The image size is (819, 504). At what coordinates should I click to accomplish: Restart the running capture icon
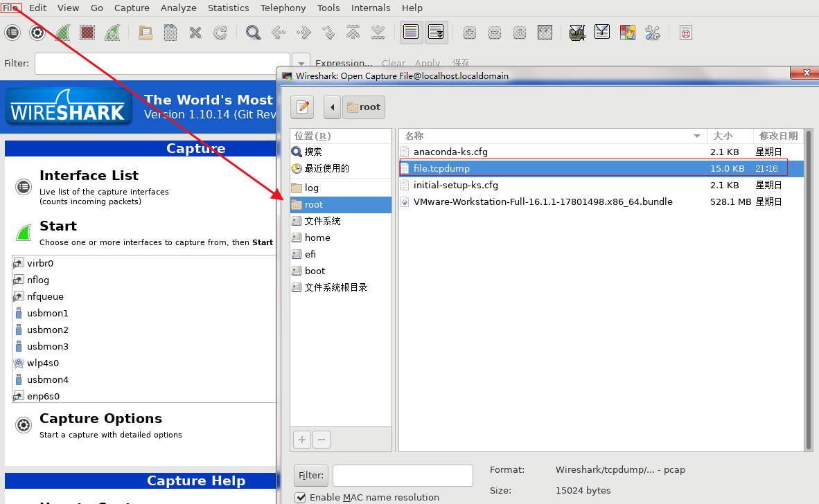click(112, 33)
